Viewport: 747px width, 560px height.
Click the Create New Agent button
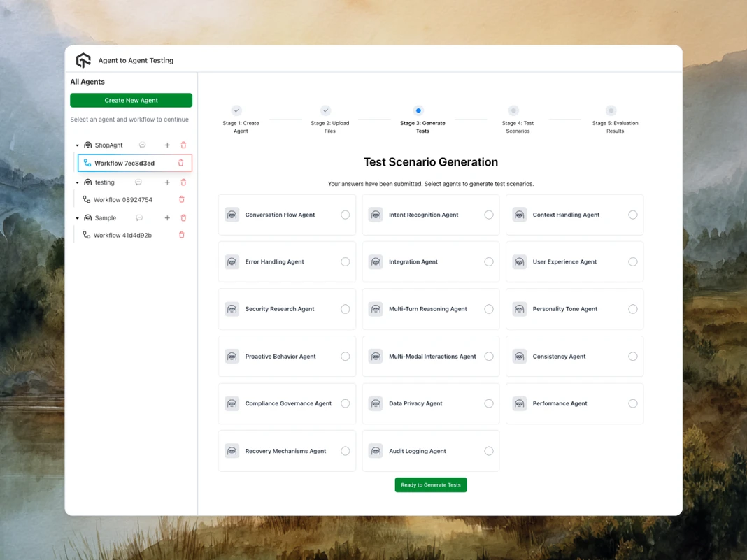tap(131, 101)
